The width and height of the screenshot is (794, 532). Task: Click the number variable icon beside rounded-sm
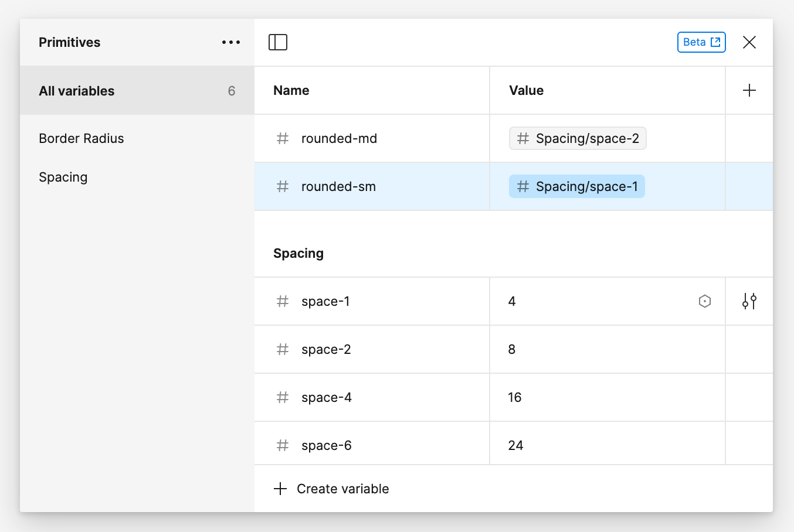pyautogui.click(x=283, y=186)
